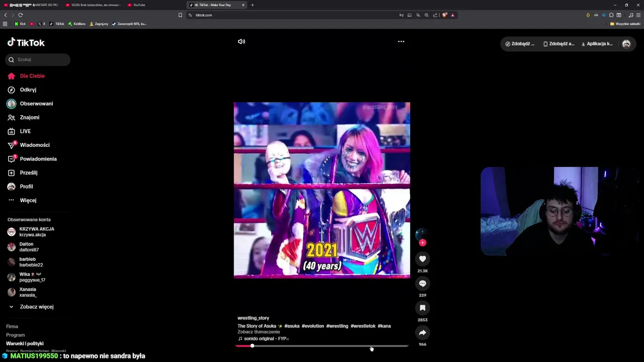Expand Warunki i polityki footer section
644x362 pixels.
[x=25, y=343]
